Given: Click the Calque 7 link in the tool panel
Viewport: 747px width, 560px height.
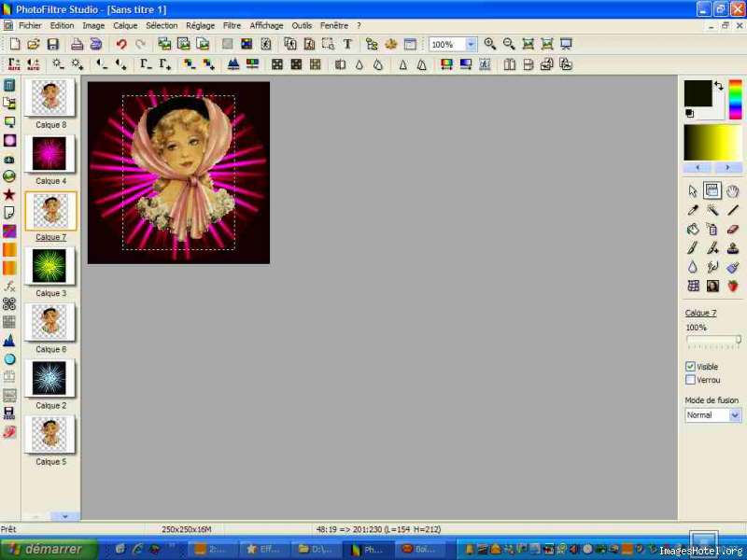Looking at the screenshot, I should pos(700,313).
